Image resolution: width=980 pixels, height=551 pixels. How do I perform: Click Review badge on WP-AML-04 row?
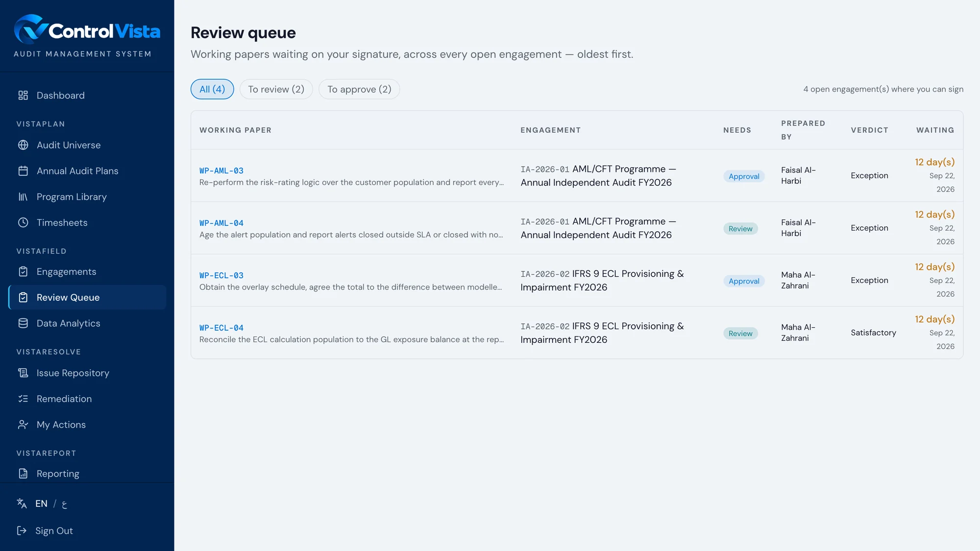(740, 229)
